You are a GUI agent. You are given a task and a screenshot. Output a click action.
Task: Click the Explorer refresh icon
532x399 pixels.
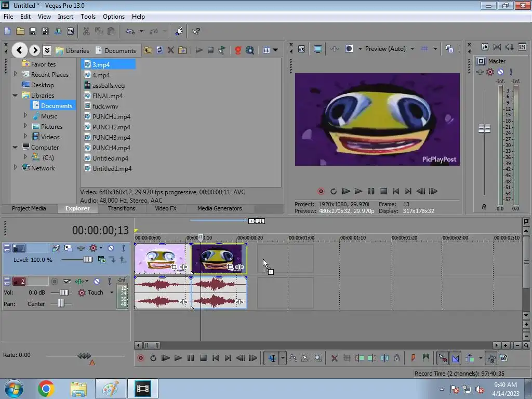tap(159, 50)
